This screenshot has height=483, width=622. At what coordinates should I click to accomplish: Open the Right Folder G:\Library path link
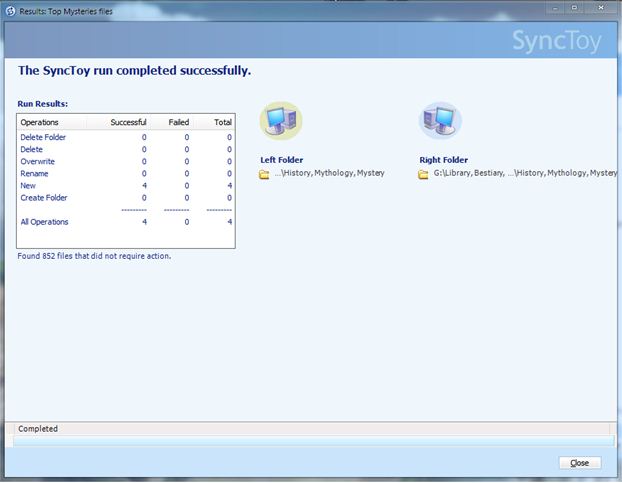[525, 173]
